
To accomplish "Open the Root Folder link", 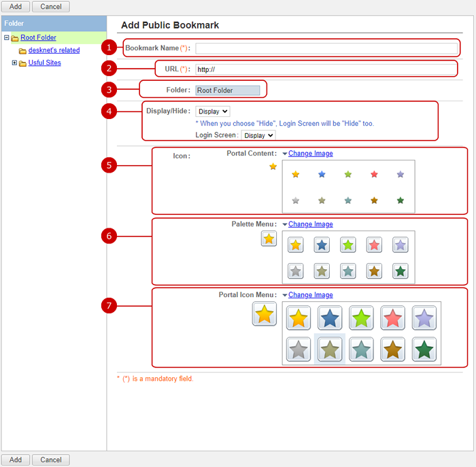I will (38, 37).
